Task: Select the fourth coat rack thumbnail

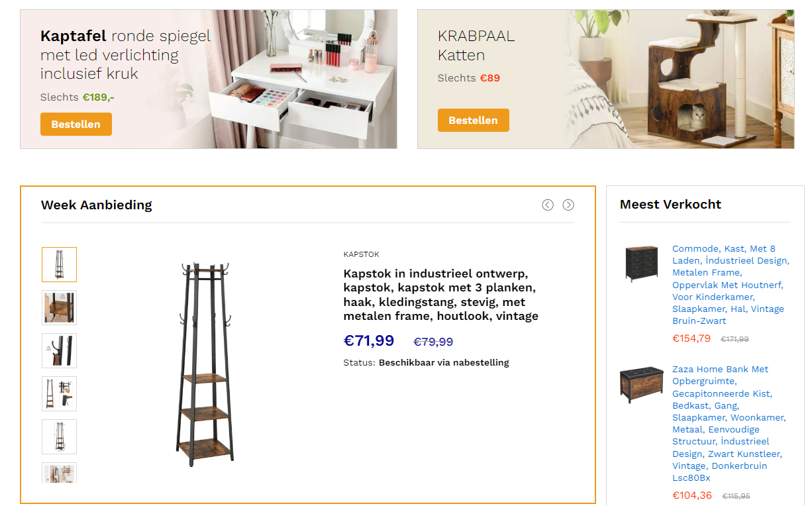Action: pos(59,393)
